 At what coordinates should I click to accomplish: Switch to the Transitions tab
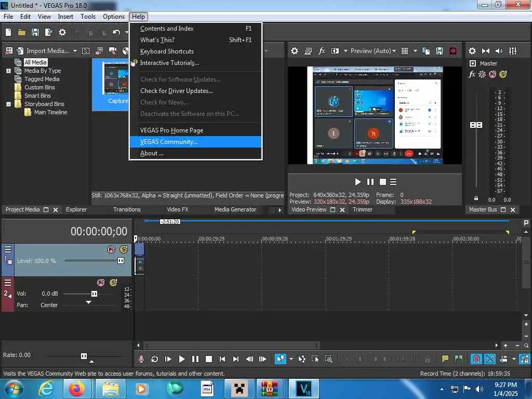pyautogui.click(x=127, y=209)
